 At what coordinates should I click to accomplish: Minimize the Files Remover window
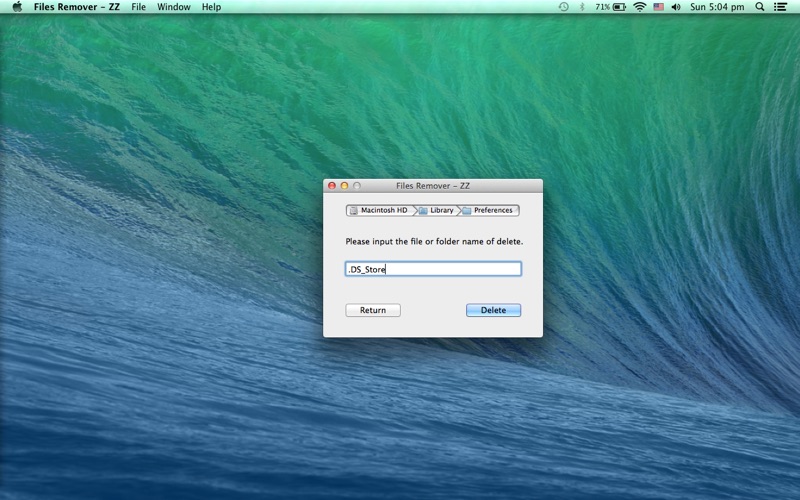(x=344, y=186)
